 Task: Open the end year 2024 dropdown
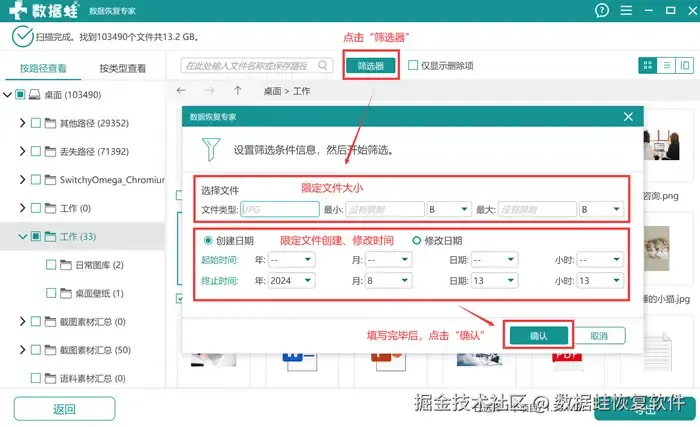point(292,280)
